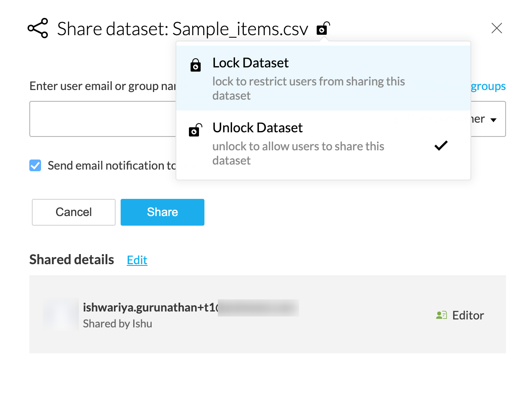This screenshot has width=532, height=417.
Task: Click the shared user's avatar thumbnail
Action: pos(61,314)
